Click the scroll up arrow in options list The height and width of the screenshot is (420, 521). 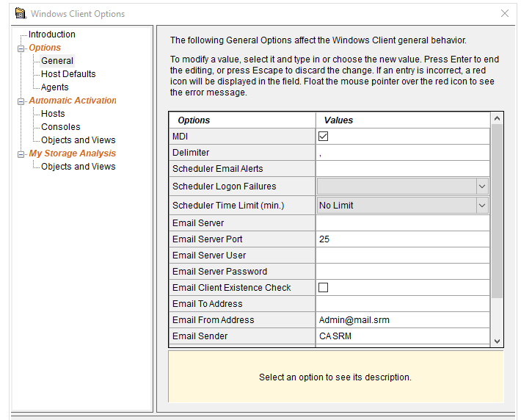pyautogui.click(x=498, y=119)
